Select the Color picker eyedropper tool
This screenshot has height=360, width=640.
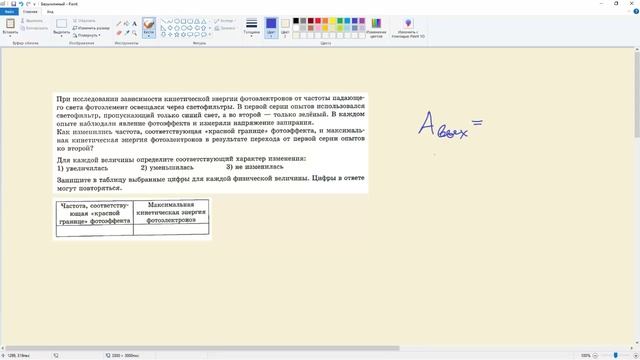(127, 33)
